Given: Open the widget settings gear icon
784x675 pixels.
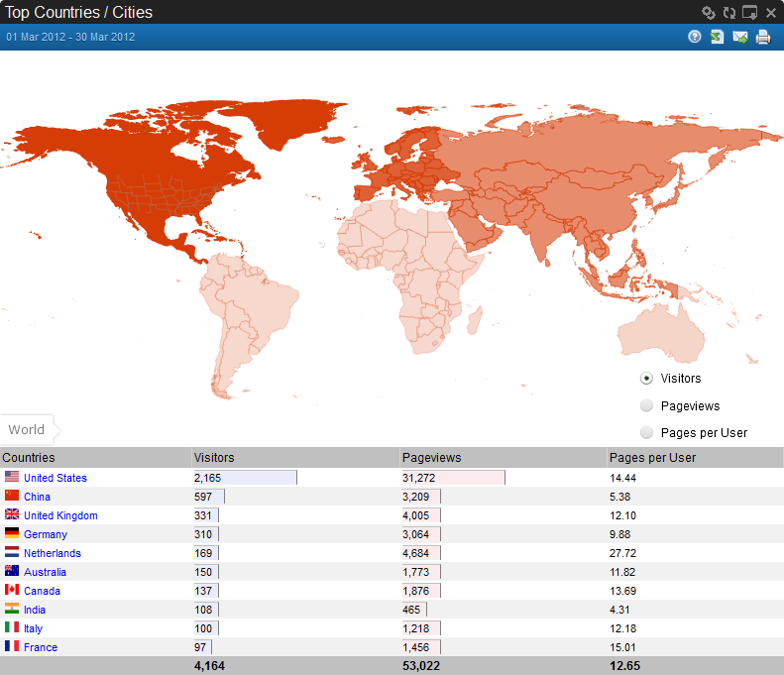Looking at the screenshot, I should (x=708, y=13).
